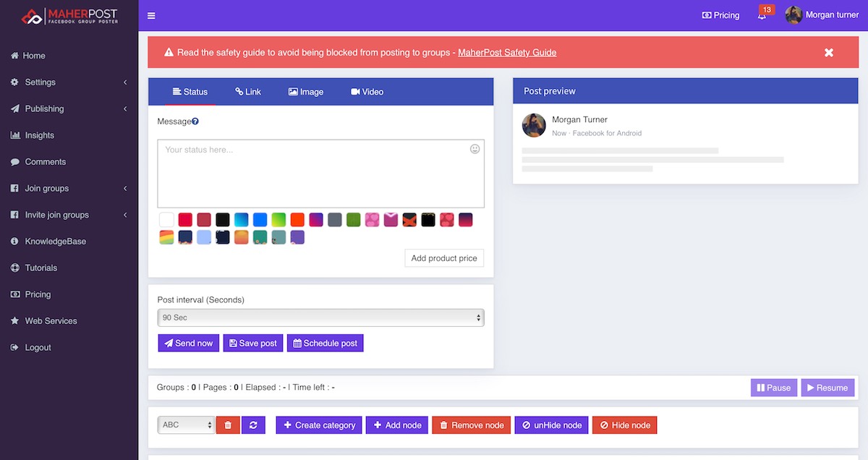Open the MaherPost Safety Guide link

coord(507,52)
